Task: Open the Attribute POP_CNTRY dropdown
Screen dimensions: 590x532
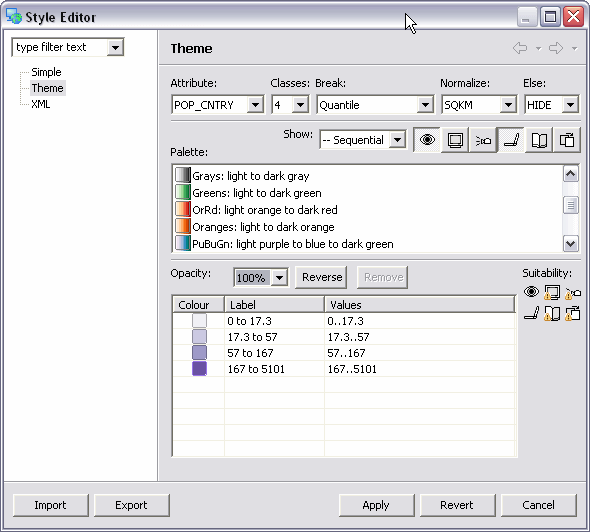Action: click(x=255, y=105)
